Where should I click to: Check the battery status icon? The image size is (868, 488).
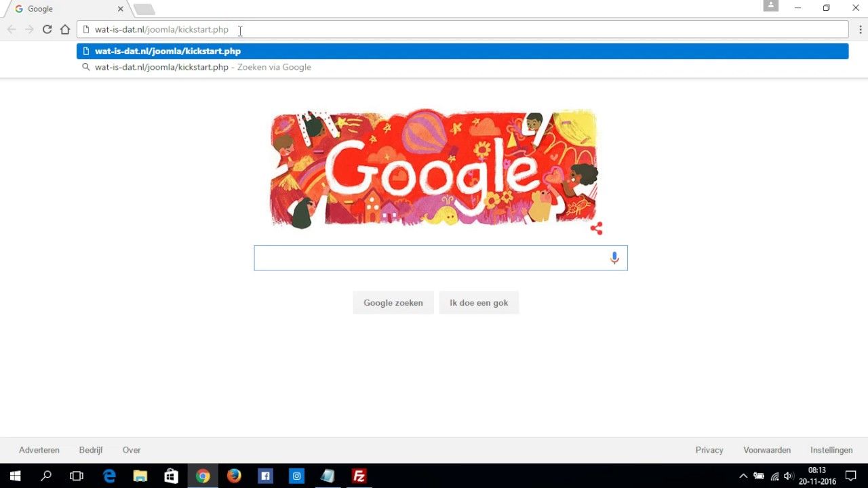[x=759, y=476]
